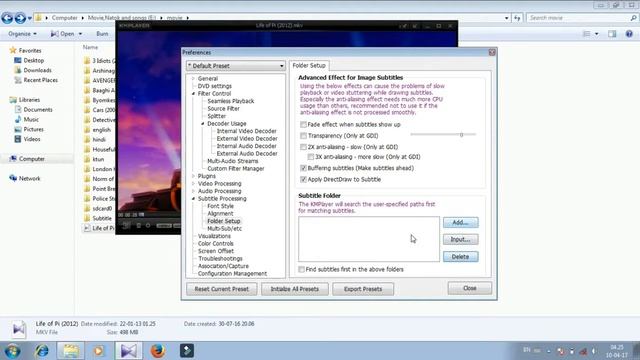Click the Input... button

coord(460,240)
